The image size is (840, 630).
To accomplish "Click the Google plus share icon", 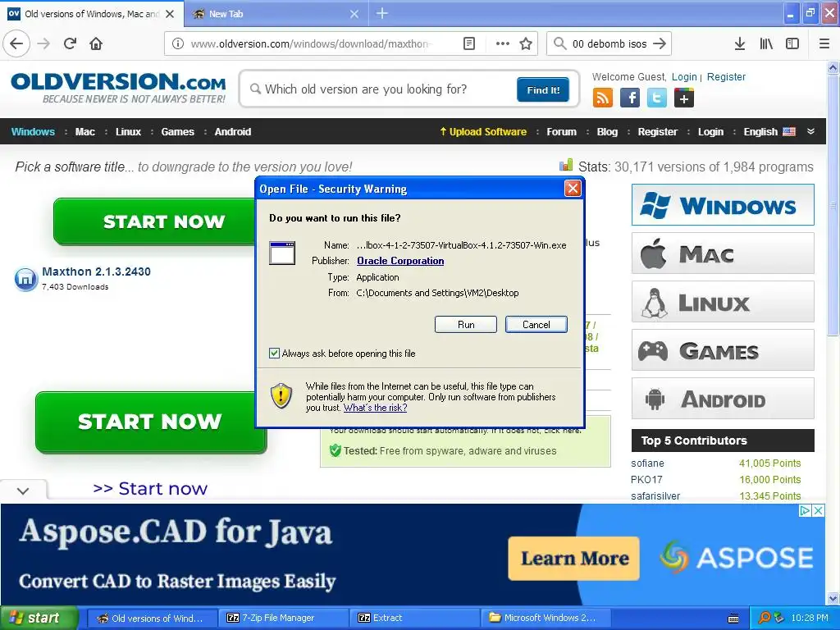I will [x=684, y=98].
